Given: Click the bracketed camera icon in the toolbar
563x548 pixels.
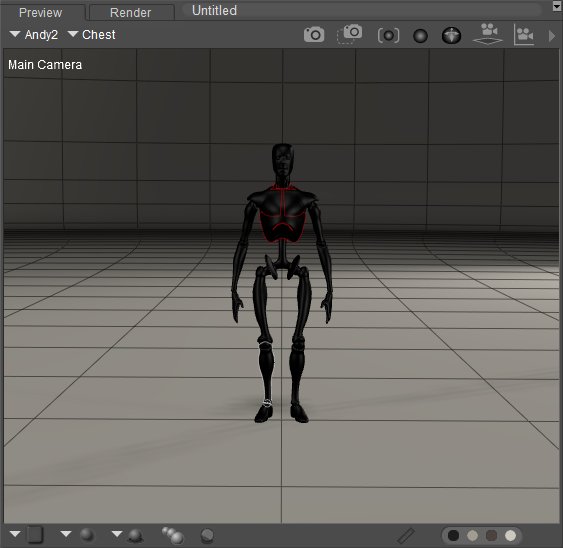Looking at the screenshot, I should click(x=388, y=36).
